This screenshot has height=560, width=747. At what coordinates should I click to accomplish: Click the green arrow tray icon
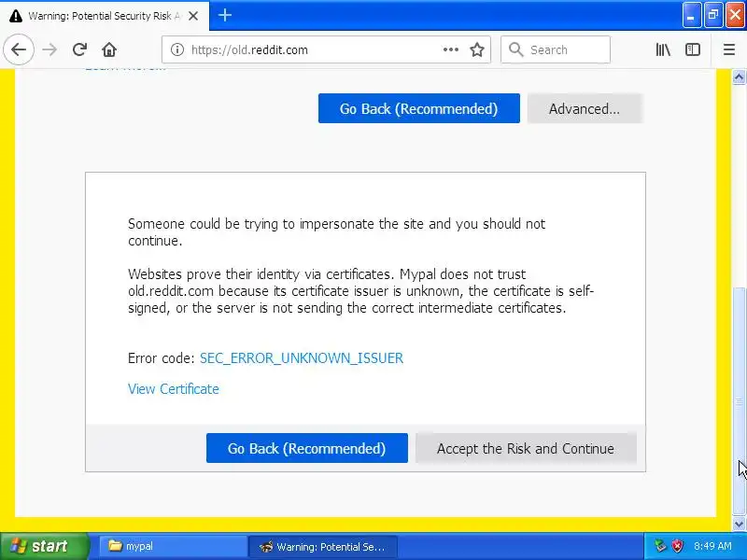[660, 546]
